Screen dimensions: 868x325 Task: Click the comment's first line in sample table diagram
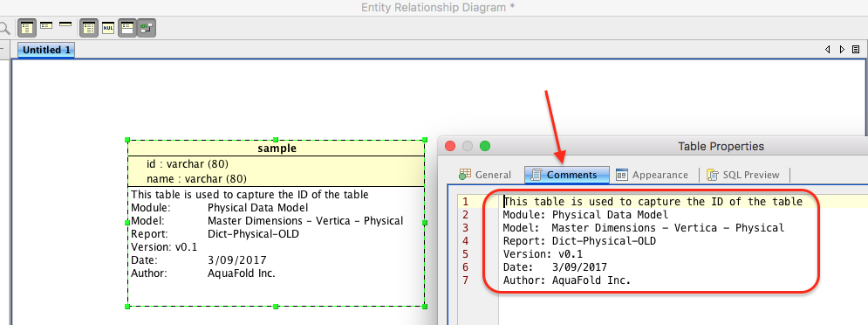[249, 195]
